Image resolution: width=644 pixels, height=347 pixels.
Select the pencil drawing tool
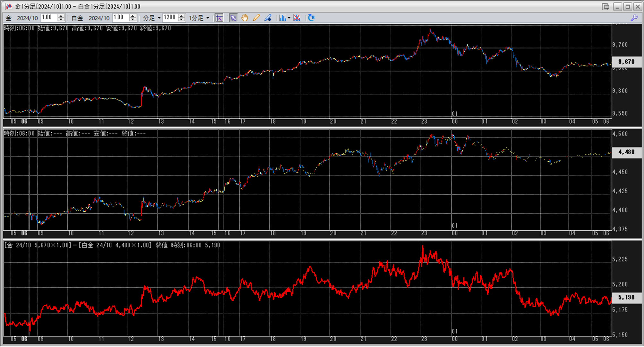256,18
